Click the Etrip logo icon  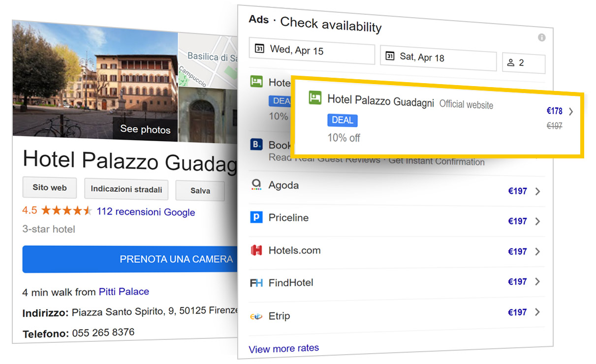[x=256, y=316]
